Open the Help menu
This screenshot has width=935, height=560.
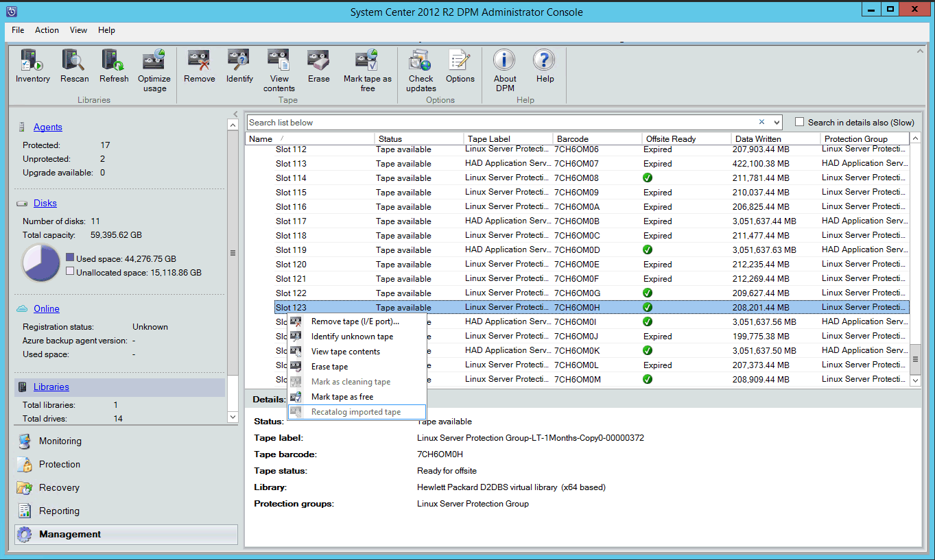(106, 30)
